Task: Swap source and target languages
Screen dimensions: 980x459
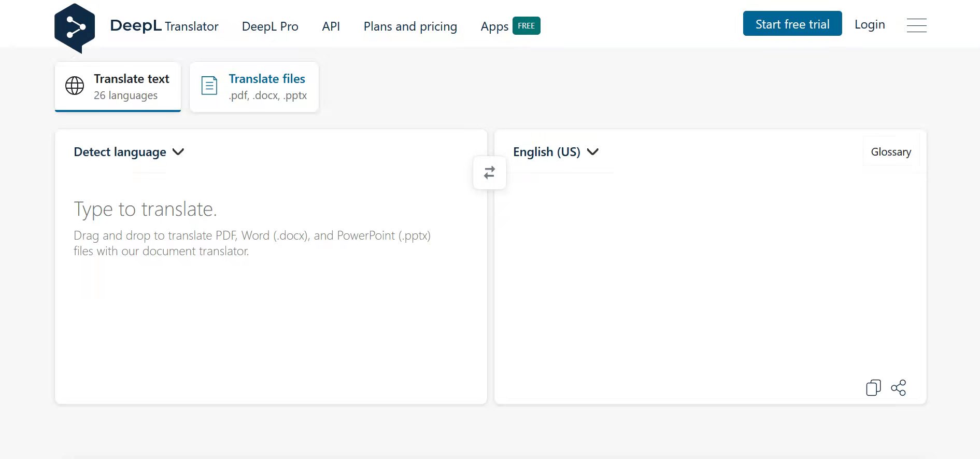Action: pos(489,173)
